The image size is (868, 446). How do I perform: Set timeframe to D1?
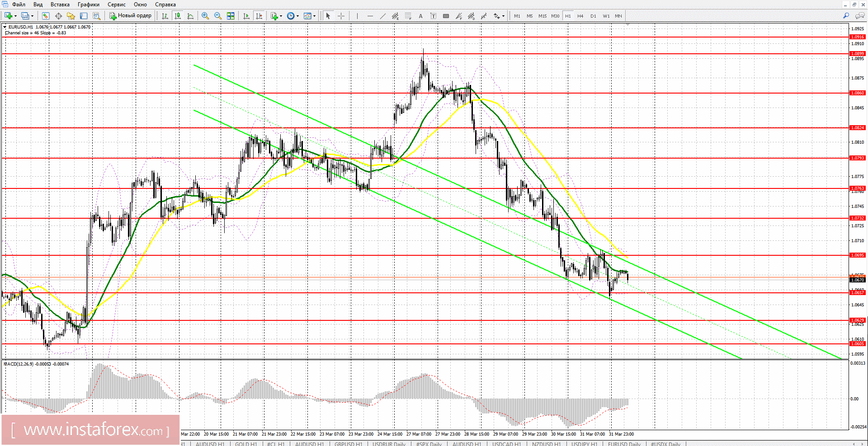point(593,16)
